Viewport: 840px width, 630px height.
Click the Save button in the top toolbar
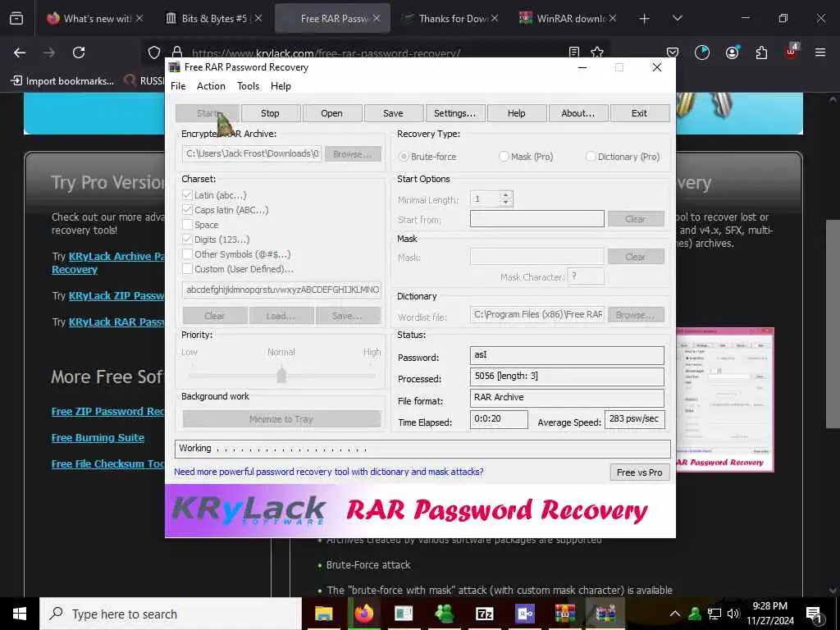pos(393,113)
